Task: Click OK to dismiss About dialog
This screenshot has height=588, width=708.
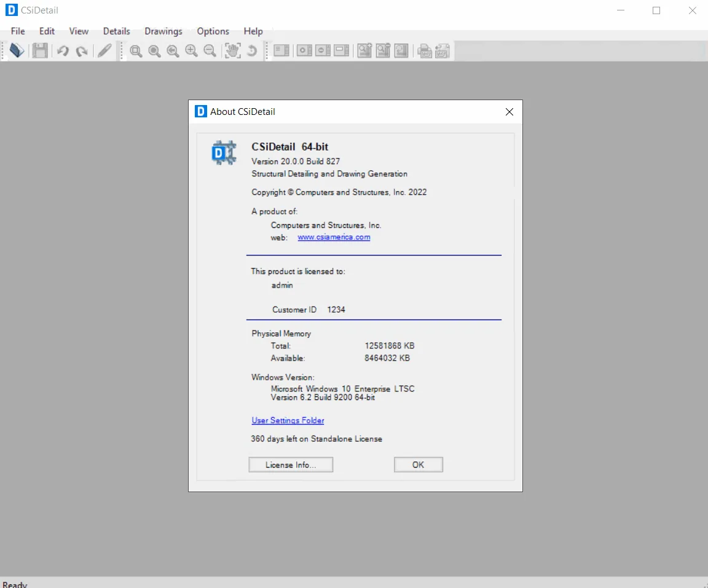Action: click(418, 465)
